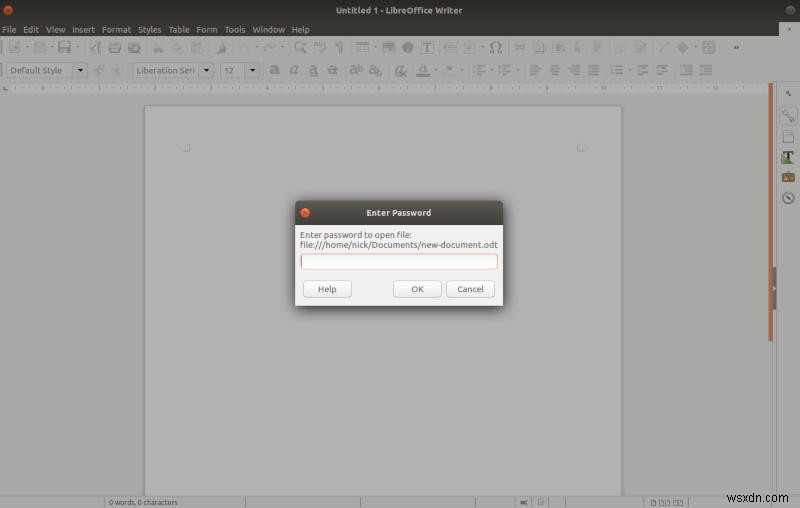800x508 pixels.
Task: Click the Redo arrow icon
Action: point(270,47)
